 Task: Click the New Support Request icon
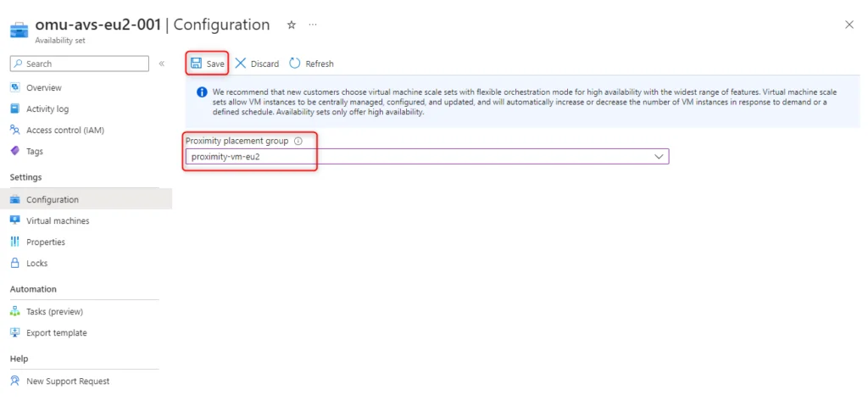click(15, 381)
